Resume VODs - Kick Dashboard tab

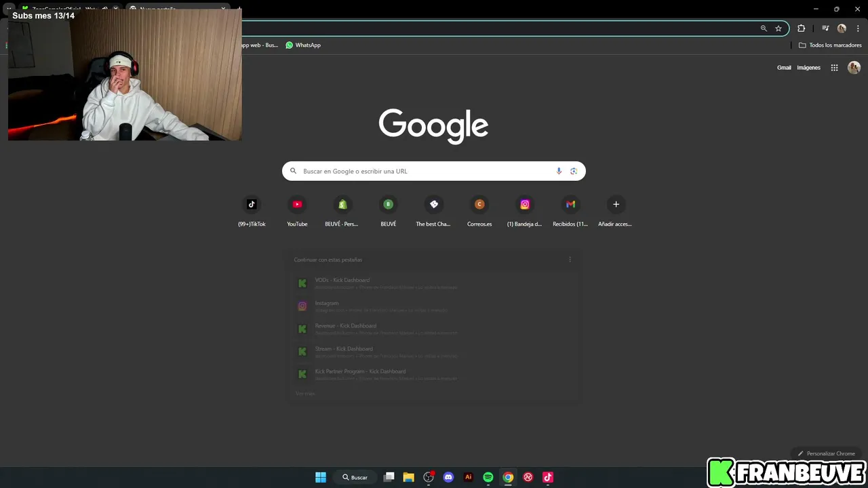pyautogui.click(x=434, y=283)
